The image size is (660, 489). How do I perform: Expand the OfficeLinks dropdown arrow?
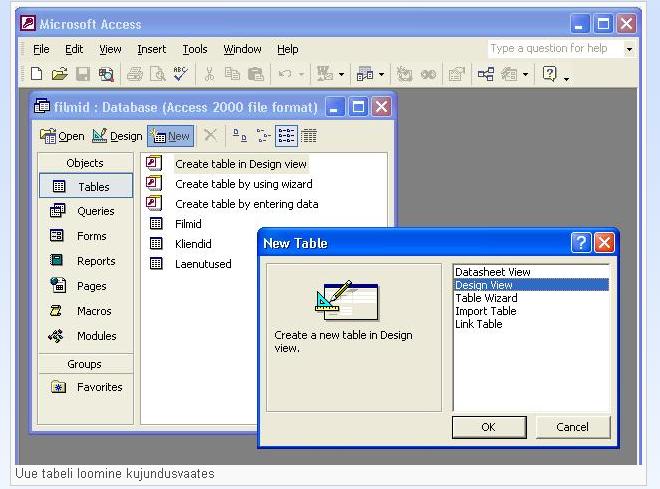pyautogui.click(x=341, y=74)
